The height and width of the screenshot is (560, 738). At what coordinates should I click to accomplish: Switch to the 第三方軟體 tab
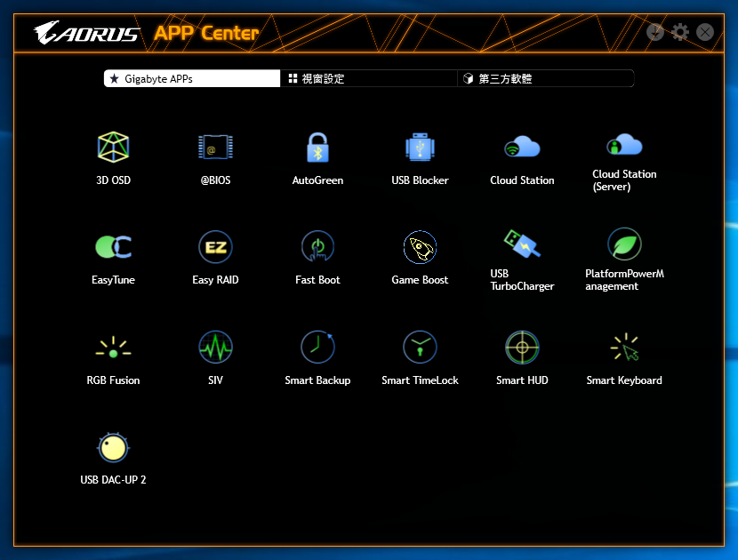pos(546,78)
